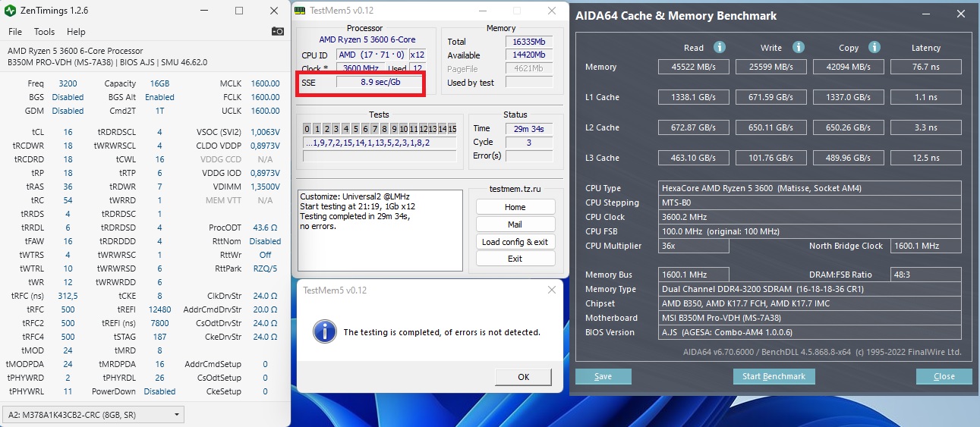Click the Memory Write 25599 MB/s field
This screenshot has width=980, height=427.
(x=771, y=67)
